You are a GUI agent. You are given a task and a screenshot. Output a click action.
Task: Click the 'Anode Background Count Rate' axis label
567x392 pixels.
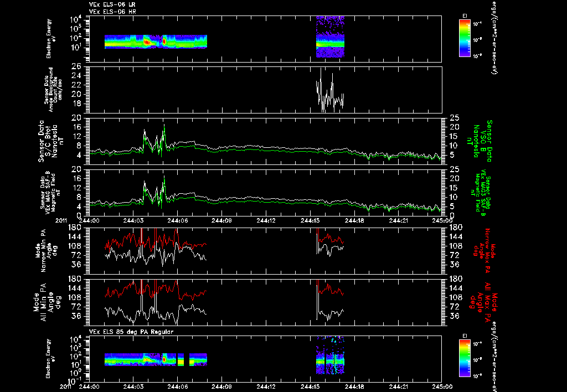click(x=53, y=90)
